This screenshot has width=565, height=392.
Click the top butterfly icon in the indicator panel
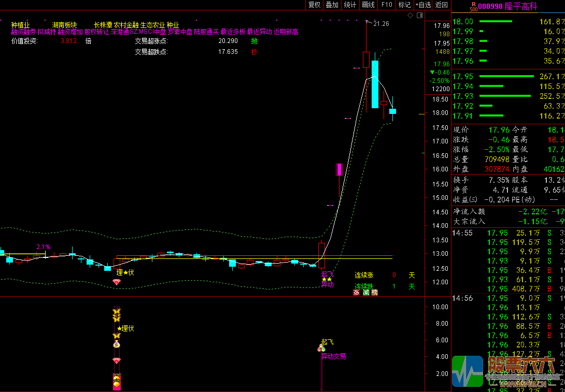click(x=117, y=312)
